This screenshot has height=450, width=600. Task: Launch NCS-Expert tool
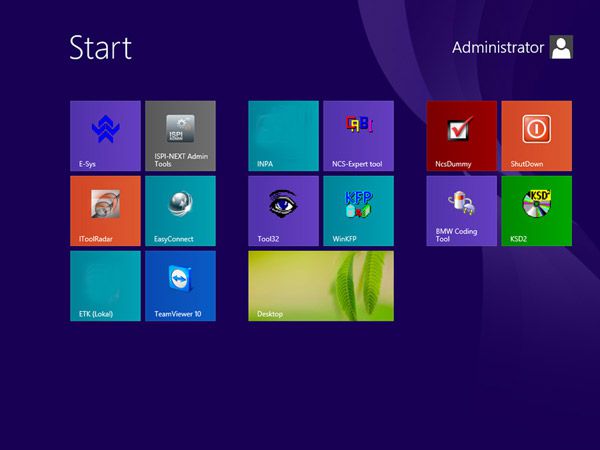(358, 136)
